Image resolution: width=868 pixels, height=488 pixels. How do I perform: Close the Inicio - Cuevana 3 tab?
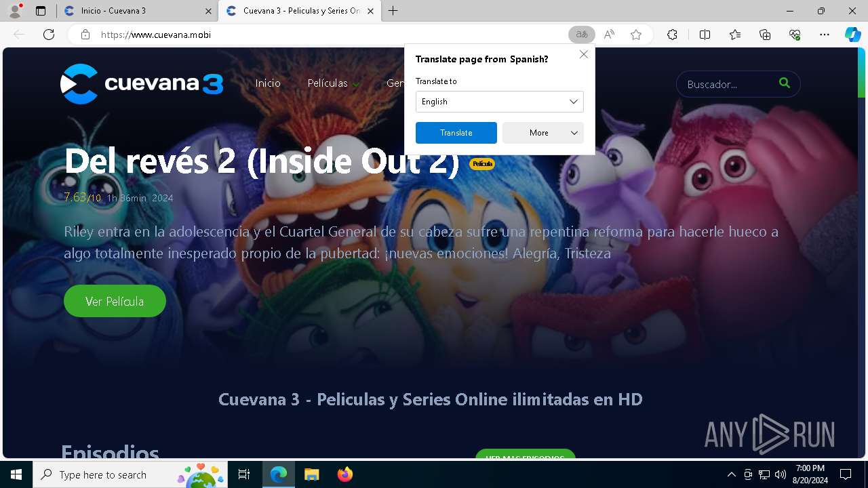[x=208, y=11]
